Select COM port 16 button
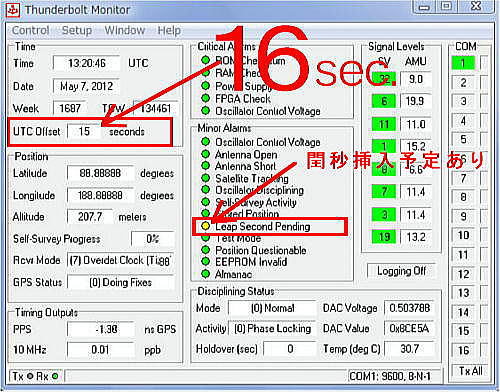The width and height of the screenshot is (500, 392). coord(463,350)
